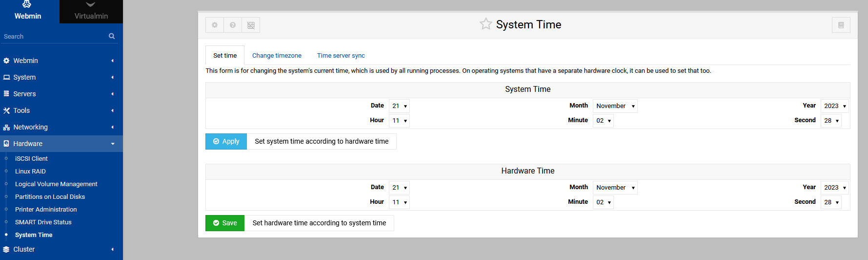Switch to Time server sync tab
Screen dimensions: 868x260
pos(341,56)
